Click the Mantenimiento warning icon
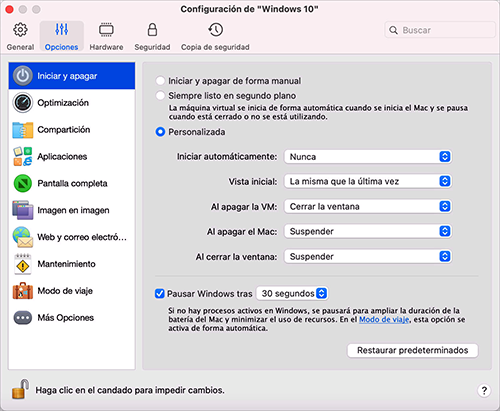Image resolution: width=500 pixels, height=411 pixels. click(x=23, y=264)
